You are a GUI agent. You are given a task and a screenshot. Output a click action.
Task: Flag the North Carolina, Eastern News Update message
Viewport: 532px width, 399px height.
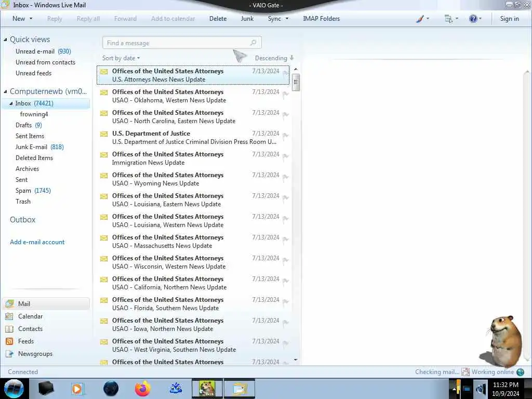(285, 115)
